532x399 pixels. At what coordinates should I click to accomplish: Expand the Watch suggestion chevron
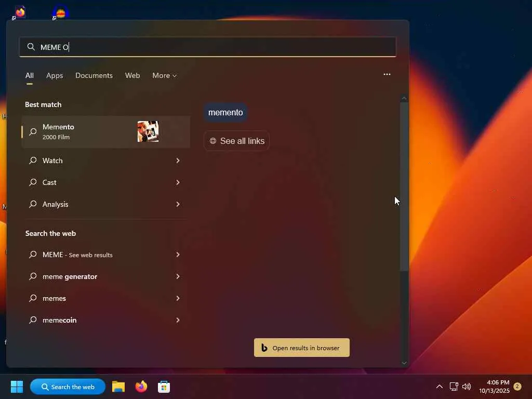click(178, 161)
